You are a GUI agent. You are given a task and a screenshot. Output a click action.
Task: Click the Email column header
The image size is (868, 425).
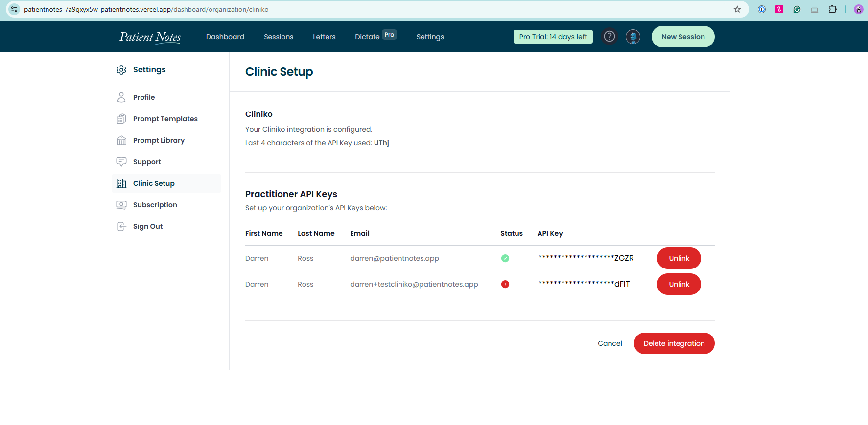(360, 233)
